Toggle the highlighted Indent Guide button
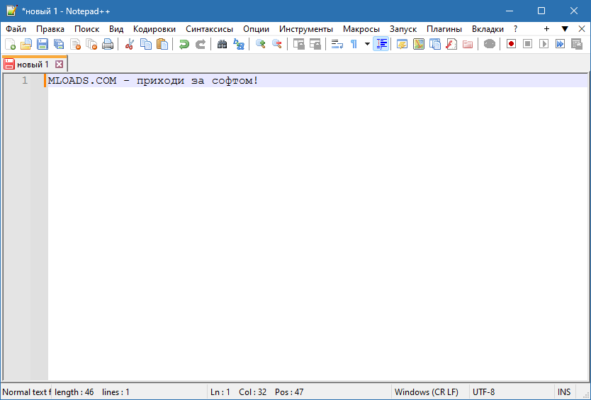Image resolution: width=591 pixels, height=400 pixels. pos(381,44)
